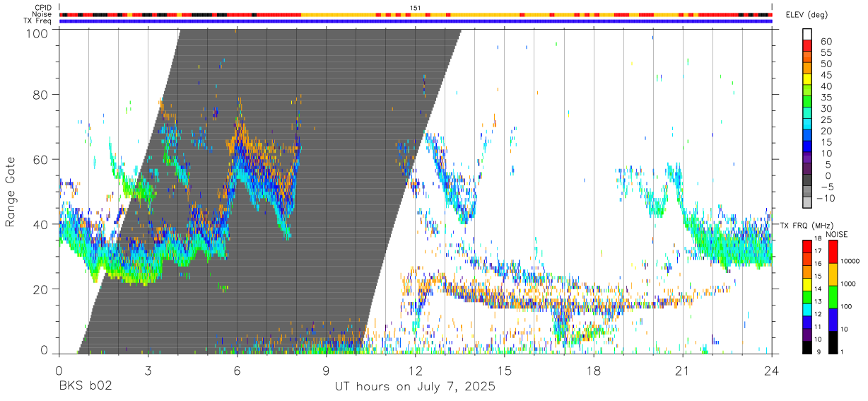
Task: Pick the white top segment of ELEV bar
Action: tap(807, 34)
